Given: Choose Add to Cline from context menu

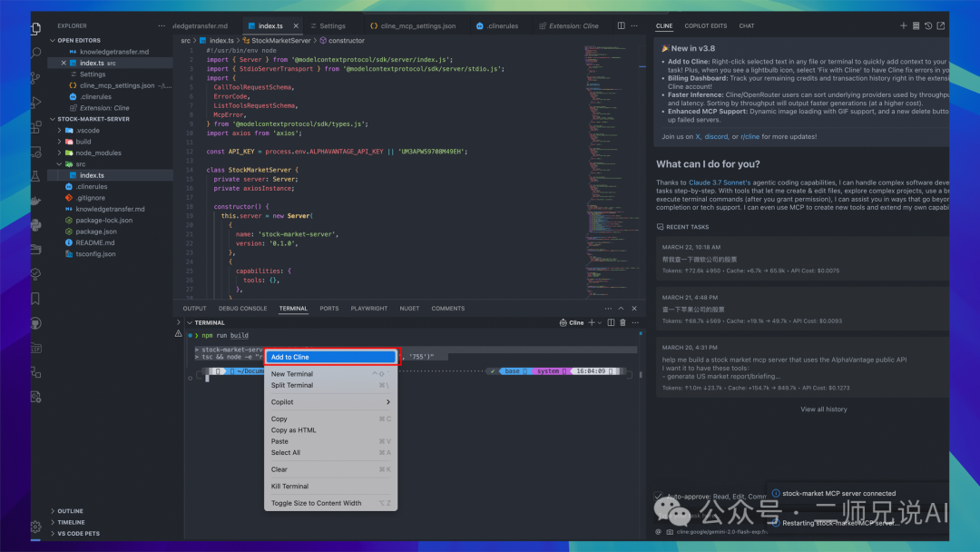Looking at the screenshot, I should (x=330, y=357).
